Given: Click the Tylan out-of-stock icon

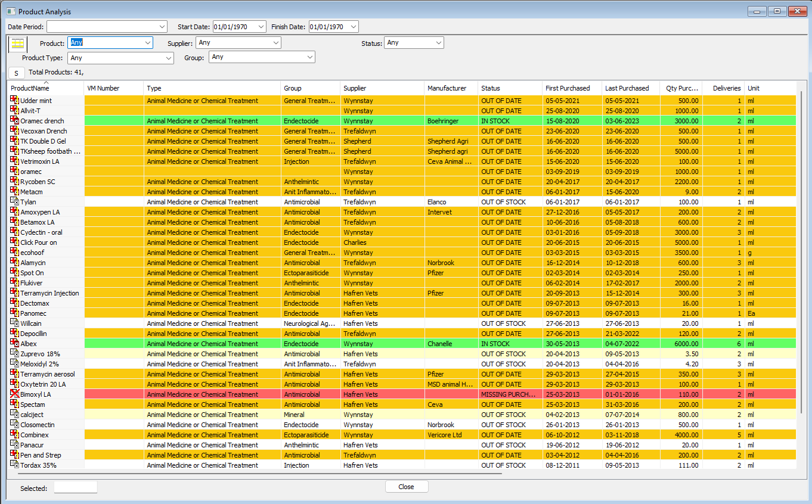Looking at the screenshot, I should coord(15,202).
